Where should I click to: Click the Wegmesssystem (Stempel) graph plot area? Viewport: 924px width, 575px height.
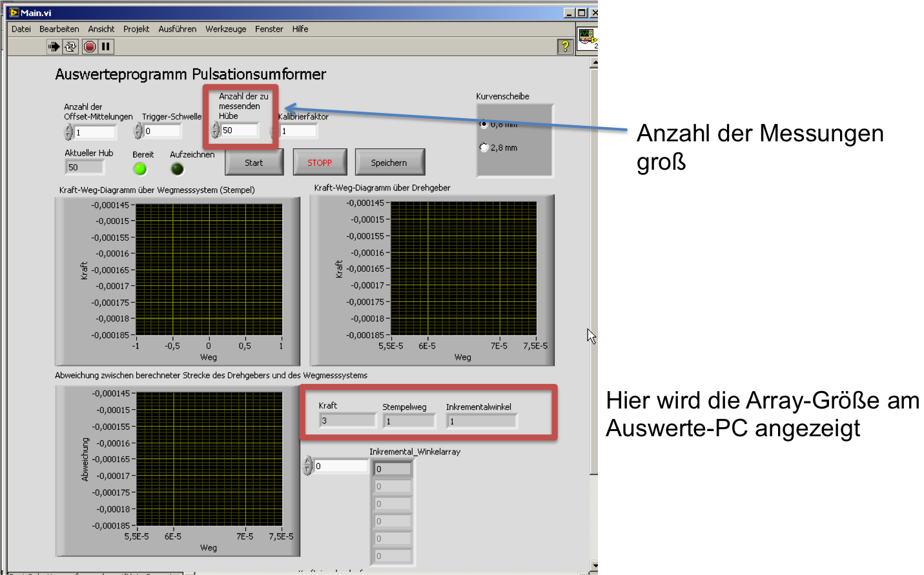pos(209,269)
